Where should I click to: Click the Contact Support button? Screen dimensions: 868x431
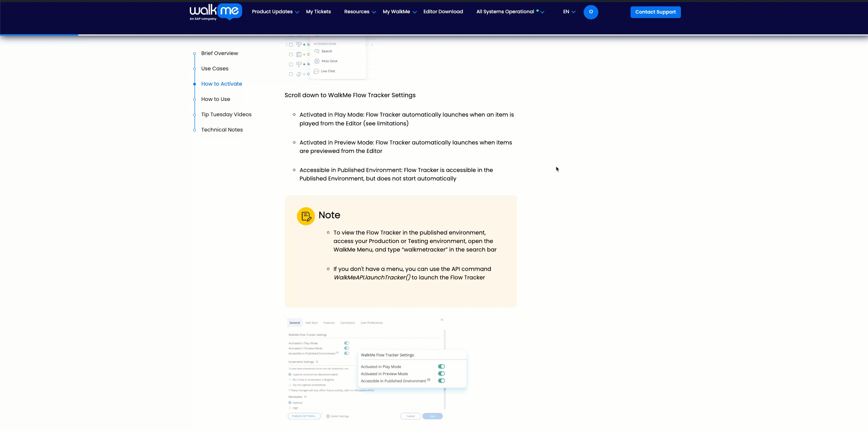pos(655,12)
